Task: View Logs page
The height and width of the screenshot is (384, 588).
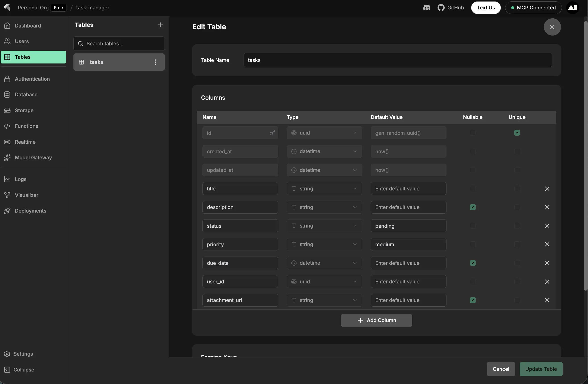Action: click(33, 179)
